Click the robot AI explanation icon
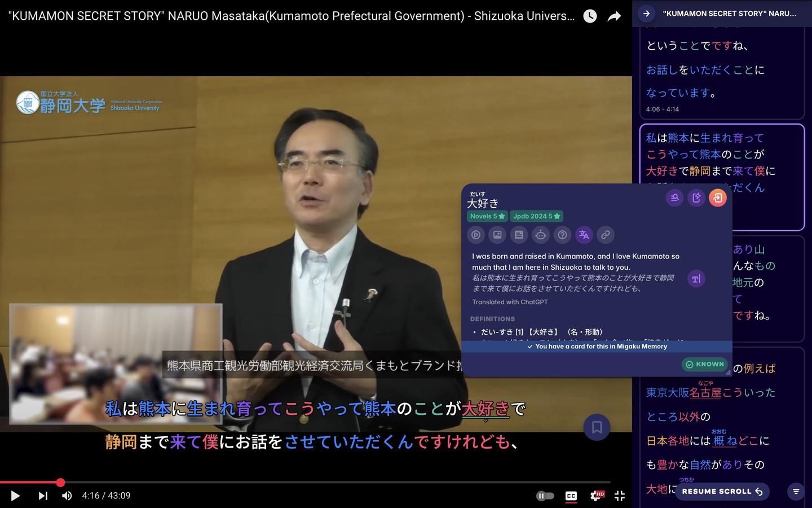Image resolution: width=812 pixels, height=508 pixels. tap(540, 235)
